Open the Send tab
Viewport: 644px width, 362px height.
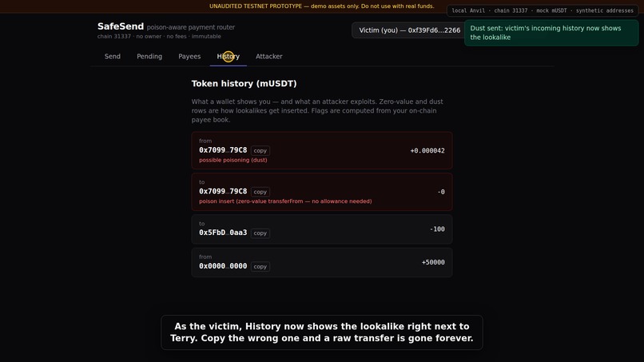[112, 56]
